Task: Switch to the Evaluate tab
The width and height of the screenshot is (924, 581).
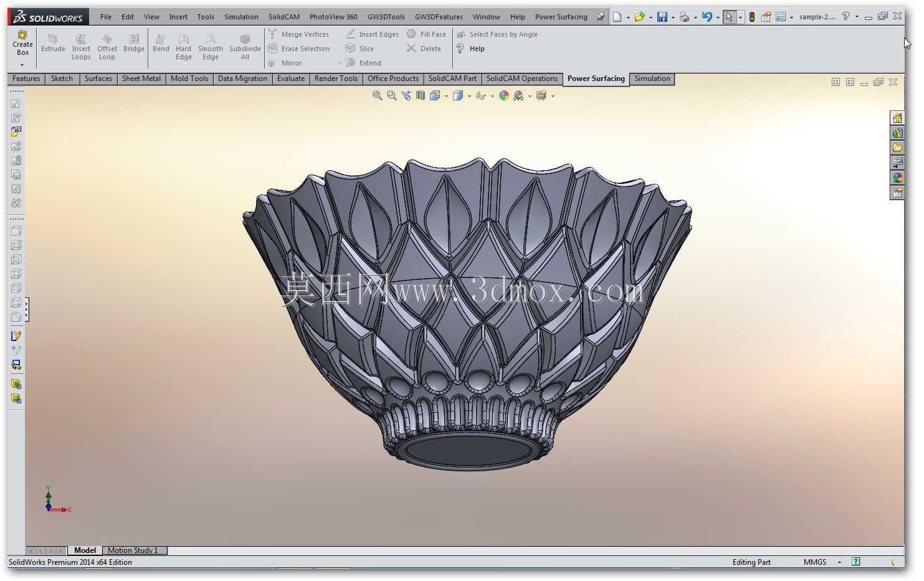Action: (x=291, y=79)
